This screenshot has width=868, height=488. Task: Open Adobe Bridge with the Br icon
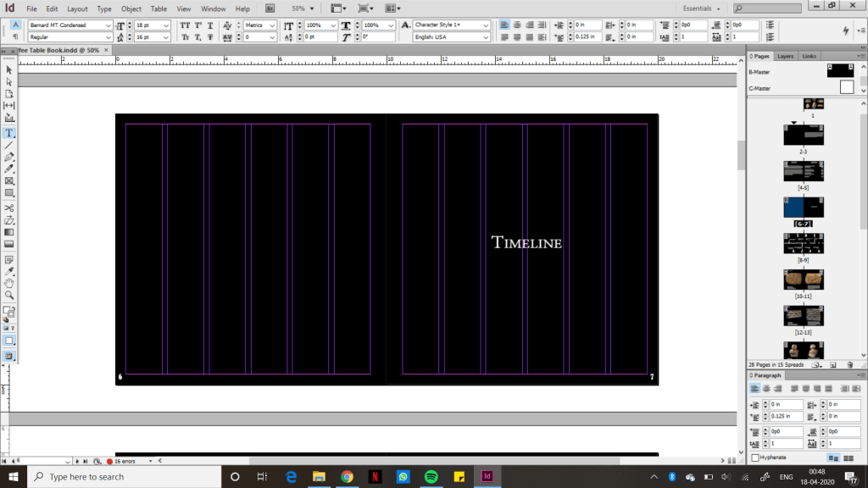270,8
